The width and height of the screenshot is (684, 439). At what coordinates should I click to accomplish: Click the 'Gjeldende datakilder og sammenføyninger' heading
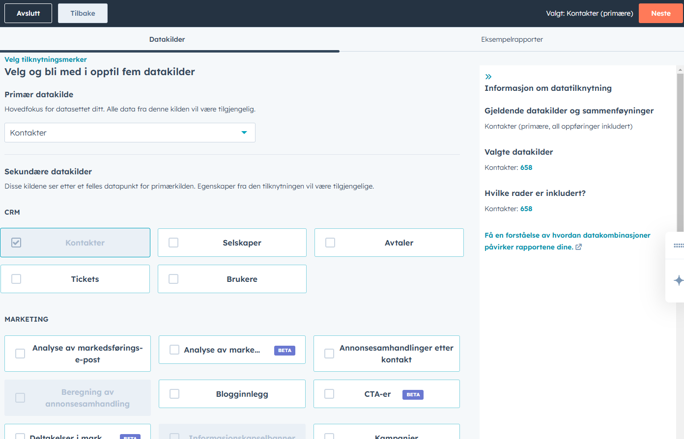point(569,111)
